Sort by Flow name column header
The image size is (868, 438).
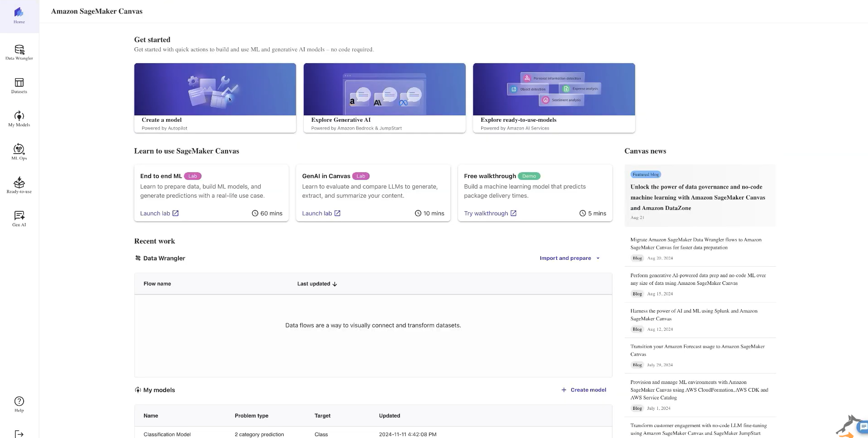point(157,284)
